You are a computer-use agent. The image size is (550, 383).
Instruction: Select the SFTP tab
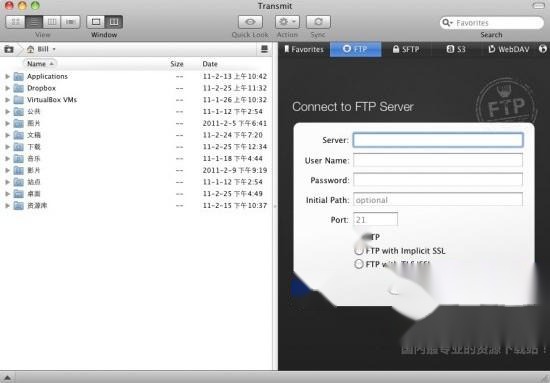point(406,49)
